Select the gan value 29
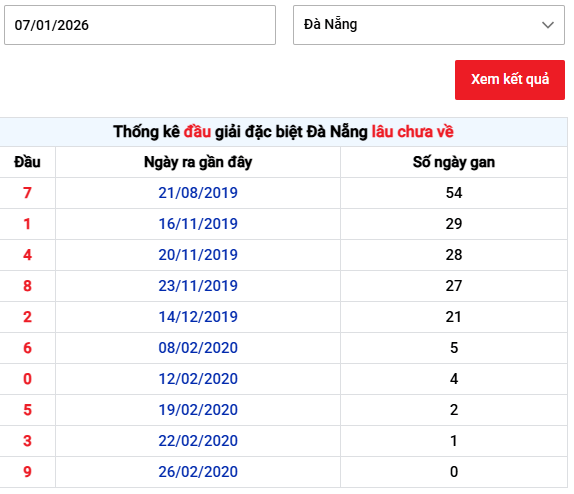This screenshot has height=494, width=574. (x=454, y=224)
